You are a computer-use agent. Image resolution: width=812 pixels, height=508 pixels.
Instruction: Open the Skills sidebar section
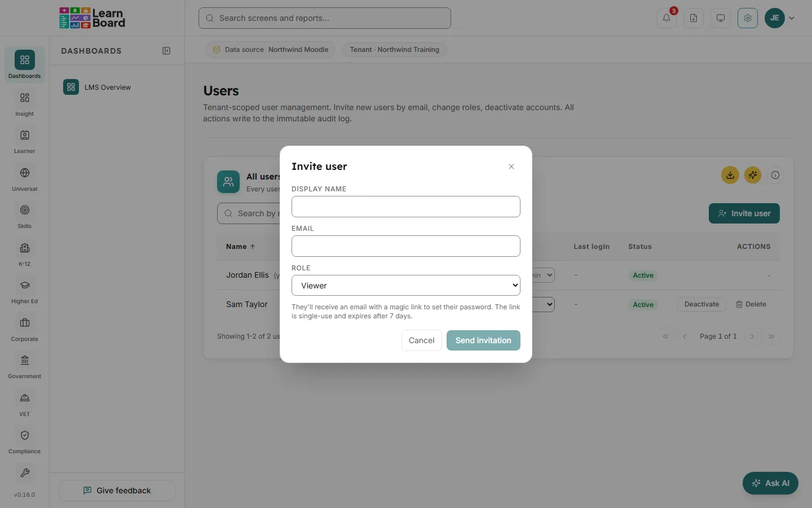(x=25, y=217)
